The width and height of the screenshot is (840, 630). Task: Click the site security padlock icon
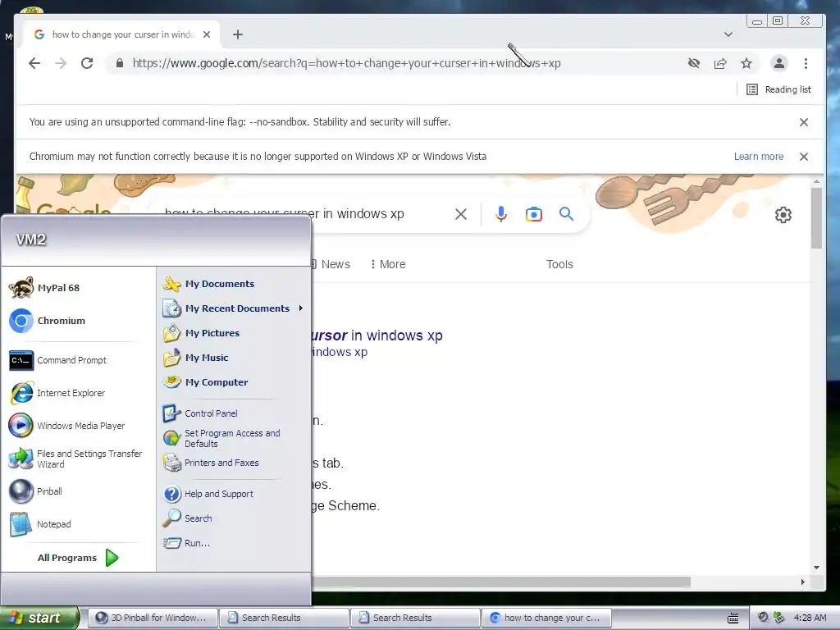click(x=120, y=63)
